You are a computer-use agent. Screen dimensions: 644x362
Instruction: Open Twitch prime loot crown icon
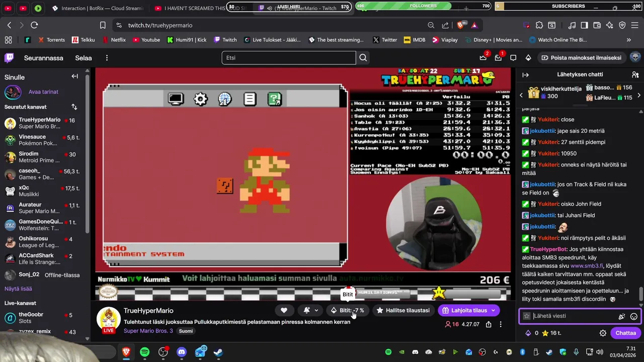tap(483, 58)
